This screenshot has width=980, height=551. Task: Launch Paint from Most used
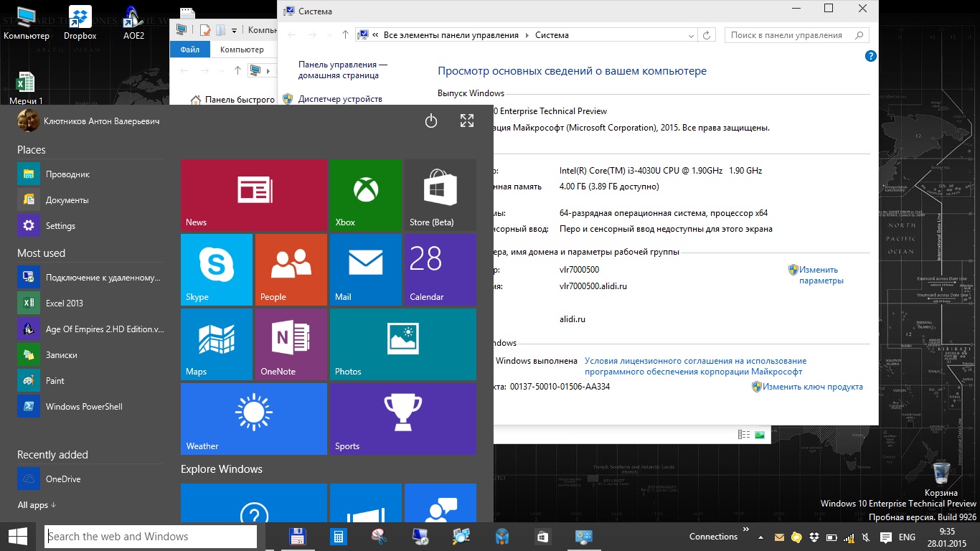tap(90, 380)
